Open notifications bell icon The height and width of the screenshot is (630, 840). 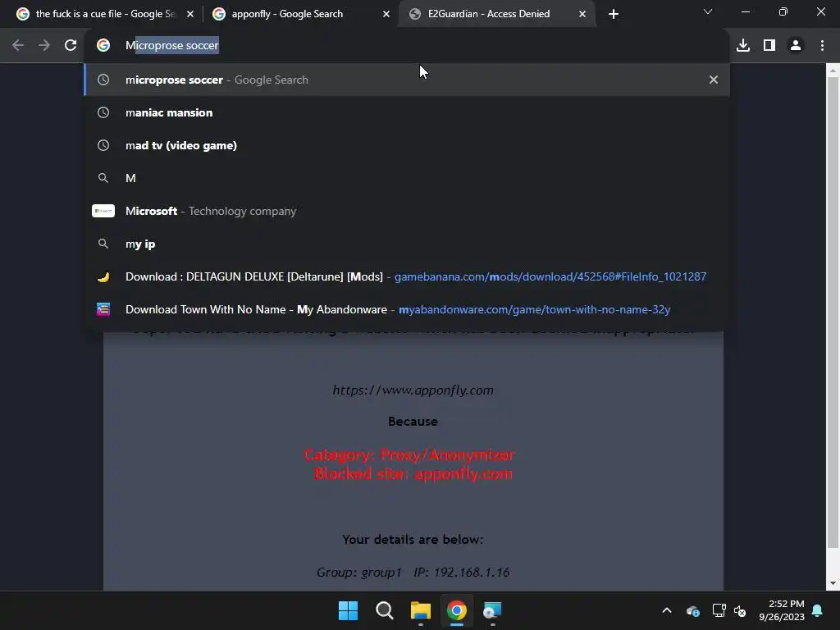[x=818, y=610]
